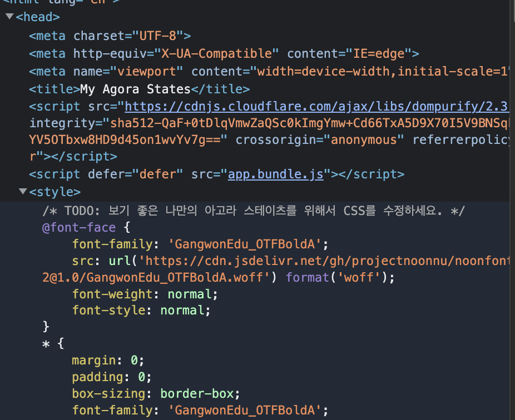Open the cdnjs dompurify script link
This screenshot has height=420, width=515.
[x=316, y=106]
